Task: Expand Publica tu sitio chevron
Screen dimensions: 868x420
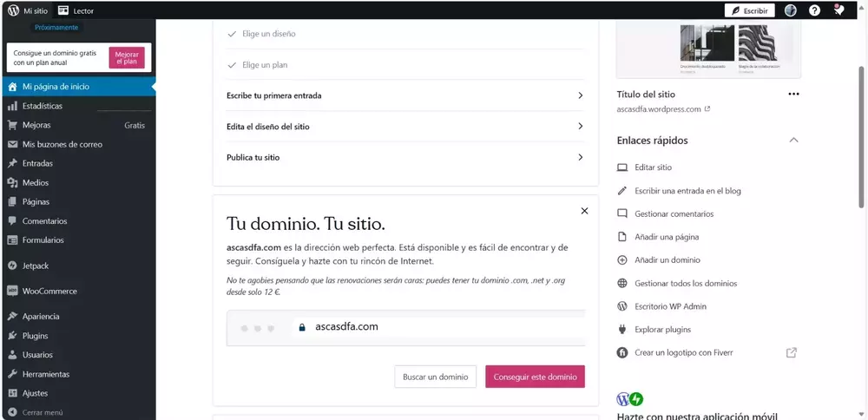Action: tap(580, 157)
